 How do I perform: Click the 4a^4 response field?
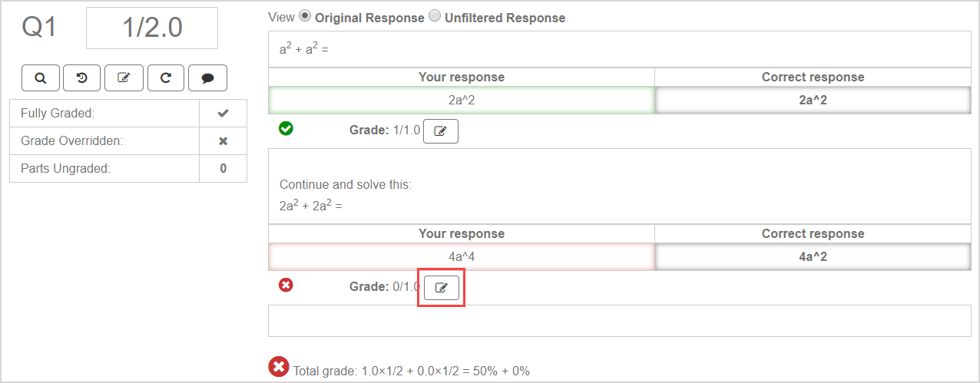[x=461, y=256]
